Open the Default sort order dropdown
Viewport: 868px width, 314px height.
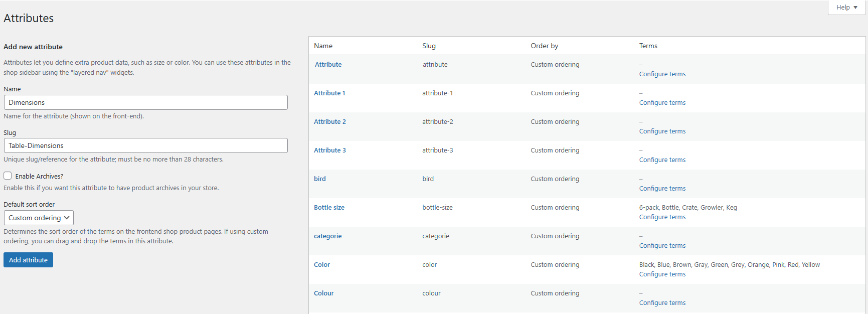(x=39, y=218)
